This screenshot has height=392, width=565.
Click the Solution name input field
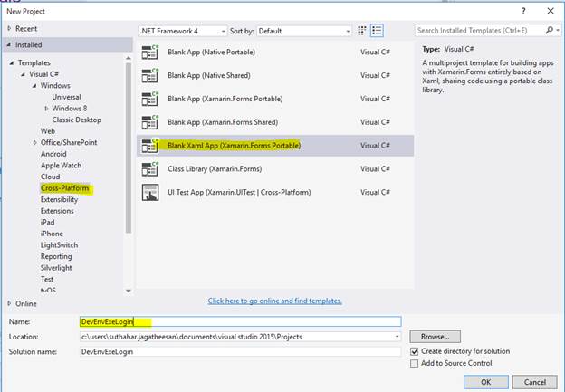[x=240, y=351]
